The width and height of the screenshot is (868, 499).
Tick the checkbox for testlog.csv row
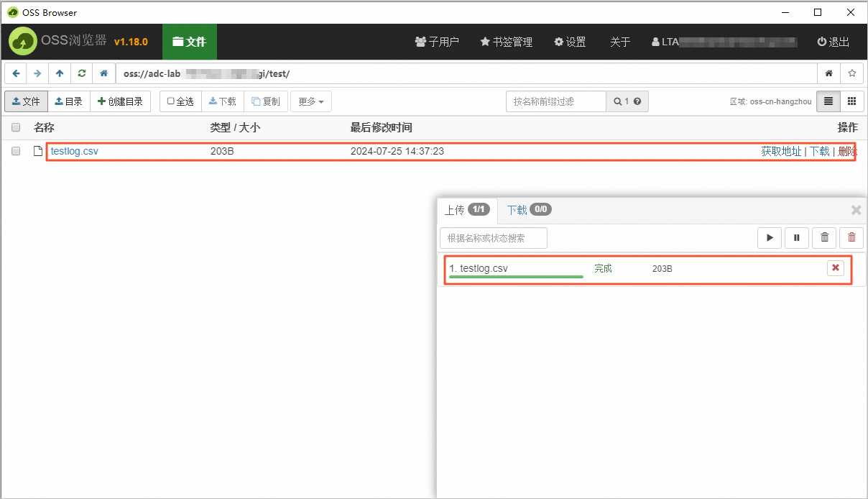[x=16, y=151]
